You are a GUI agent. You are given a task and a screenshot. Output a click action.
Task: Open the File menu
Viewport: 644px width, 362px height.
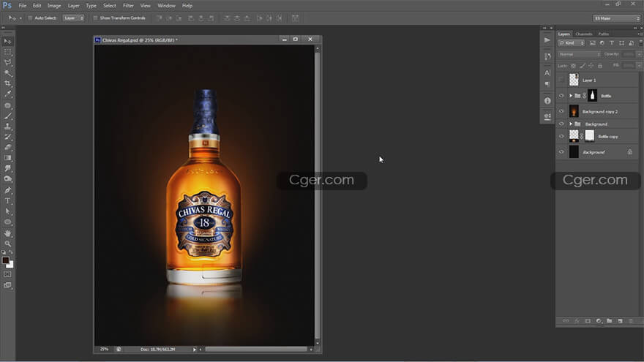click(22, 6)
